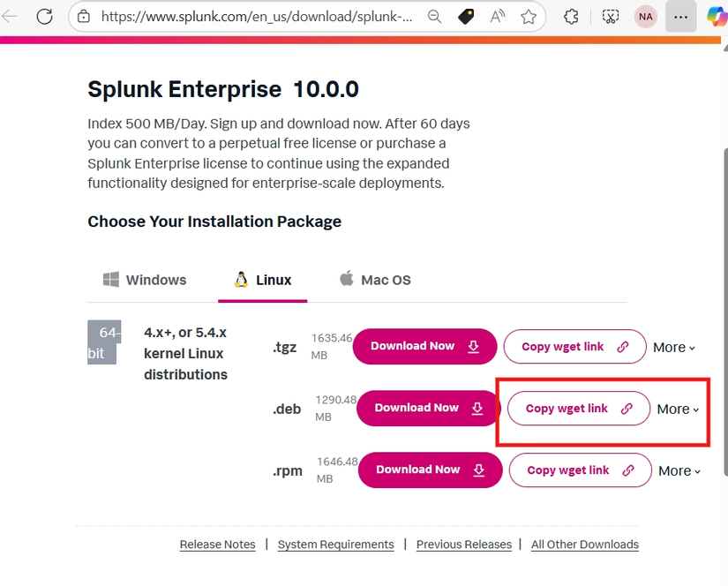Open Copilot sidebar icon

(x=717, y=17)
